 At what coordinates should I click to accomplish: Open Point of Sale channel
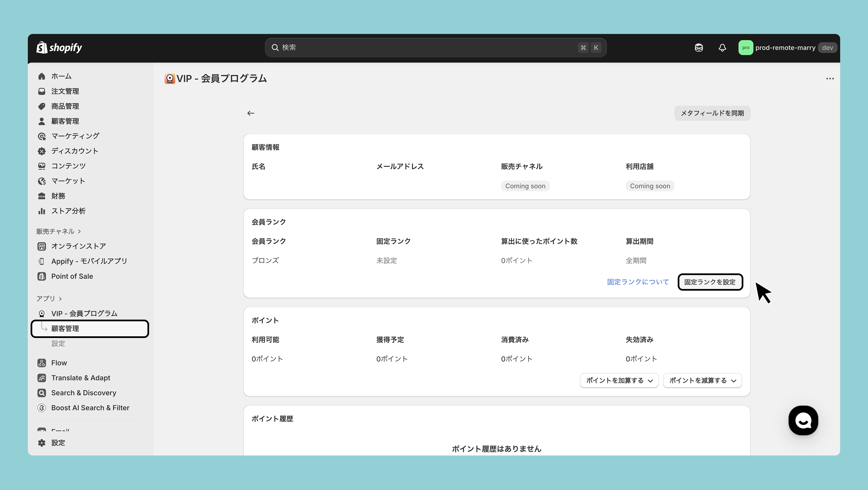click(72, 276)
